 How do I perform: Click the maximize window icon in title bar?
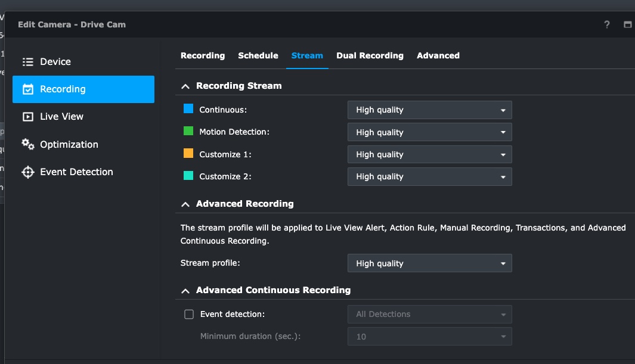[627, 24]
